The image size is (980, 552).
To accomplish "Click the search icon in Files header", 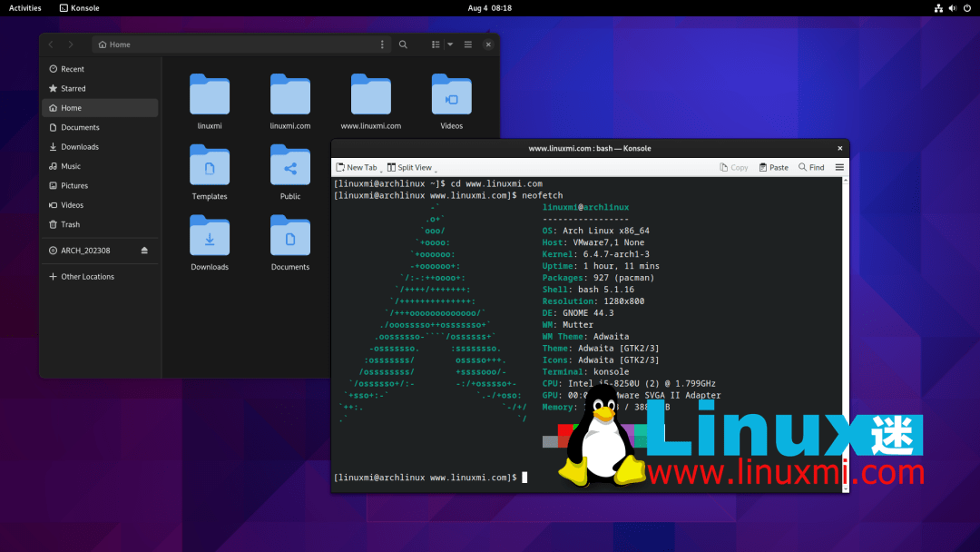I will point(403,44).
